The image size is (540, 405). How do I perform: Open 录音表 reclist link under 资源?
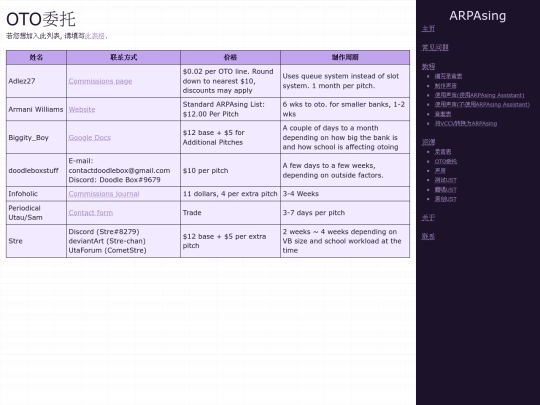pyautogui.click(x=443, y=152)
